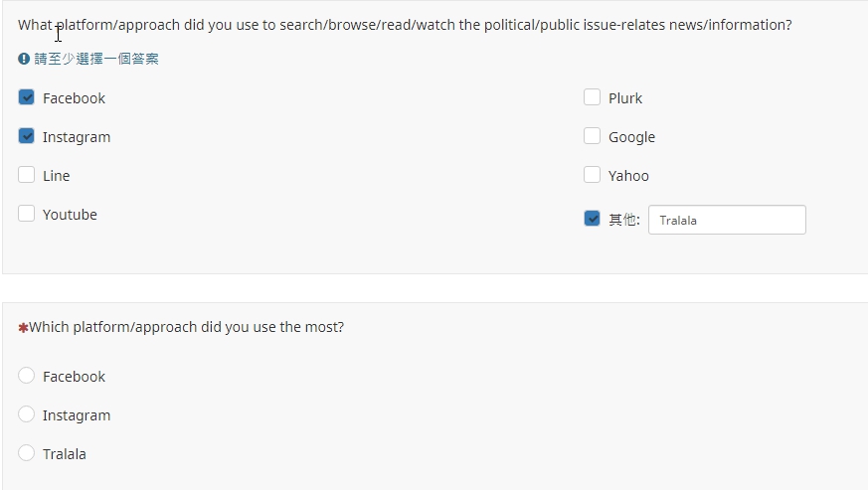Click the 'Which platform/approach did you use the most' question
The image size is (868, 490).
tap(187, 327)
